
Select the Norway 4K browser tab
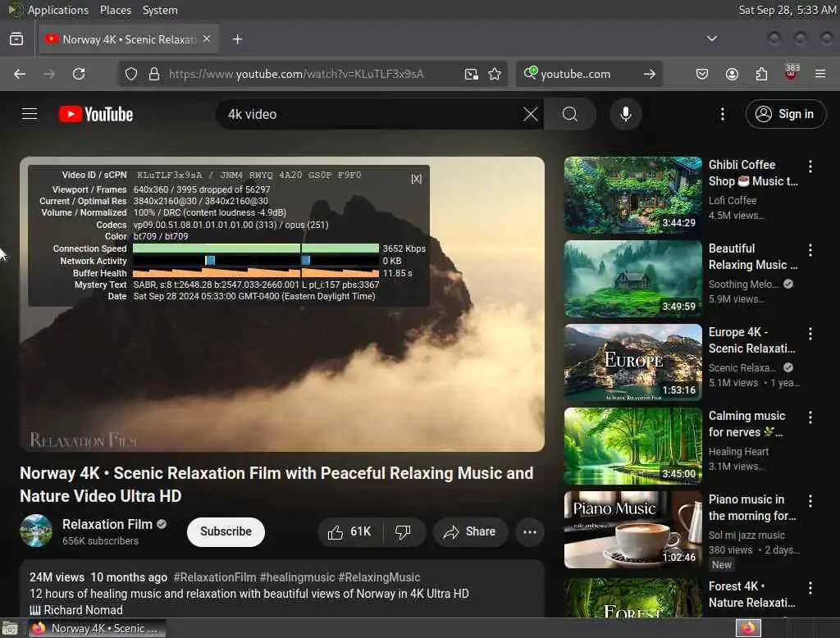(x=129, y=39)
